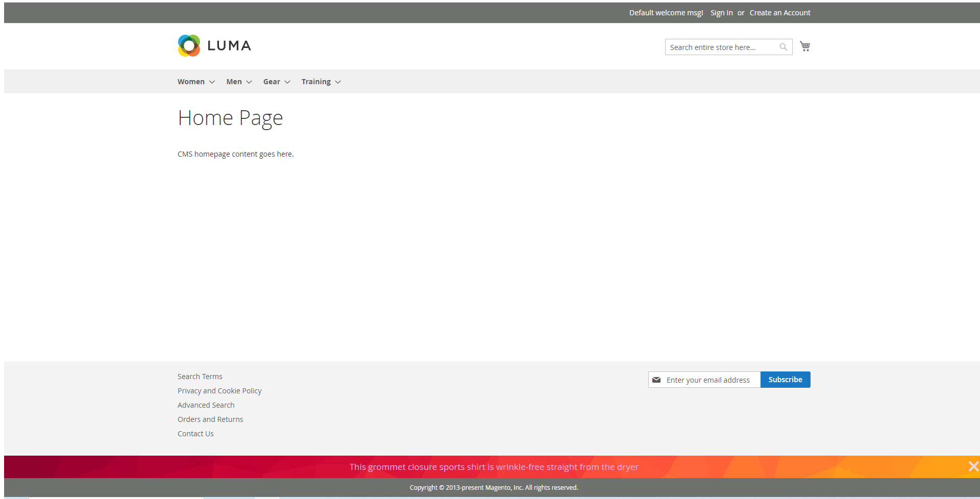The image size is (980, 499).
Task: Expand the Gear menu chevron
Action: [287, 82]
